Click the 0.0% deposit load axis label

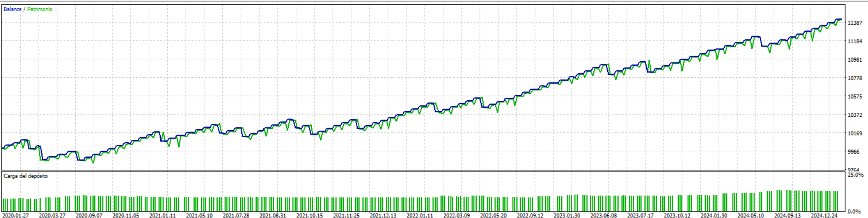854,212
